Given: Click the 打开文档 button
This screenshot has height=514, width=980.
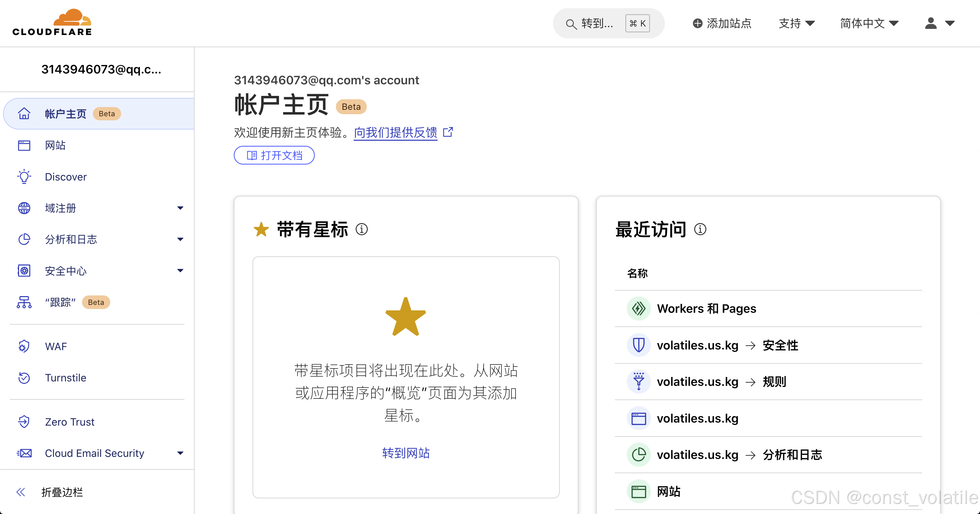Looking at the screenshot, I should pyautogui.click(x=274, y=155).
